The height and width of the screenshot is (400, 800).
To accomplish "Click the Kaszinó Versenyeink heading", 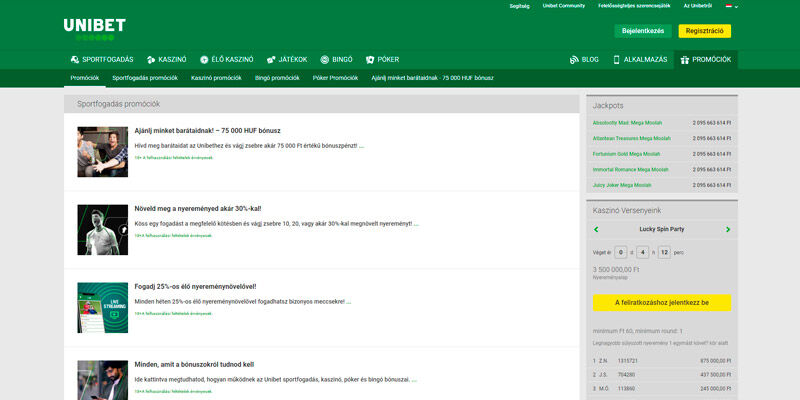I will pyautogui.click(x=627, y=210).
